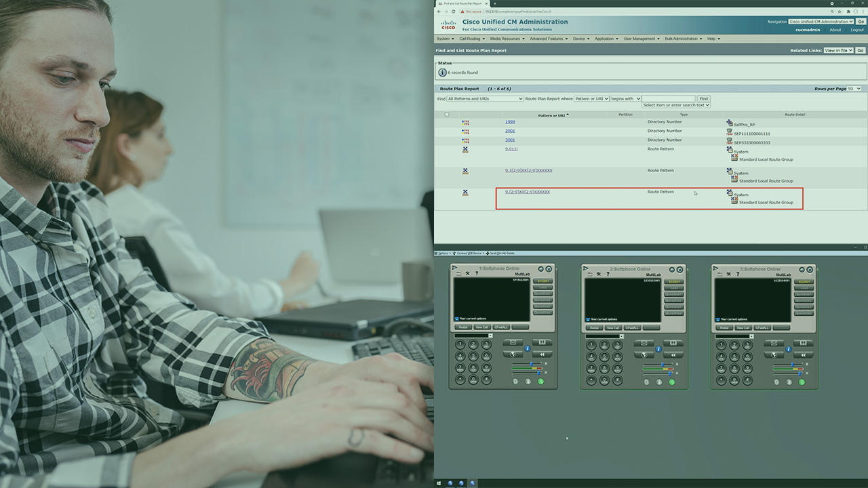Screen dimensions: 868x488
Task: Open the Bulk Administration menu
Action: (x=683, y=39)
